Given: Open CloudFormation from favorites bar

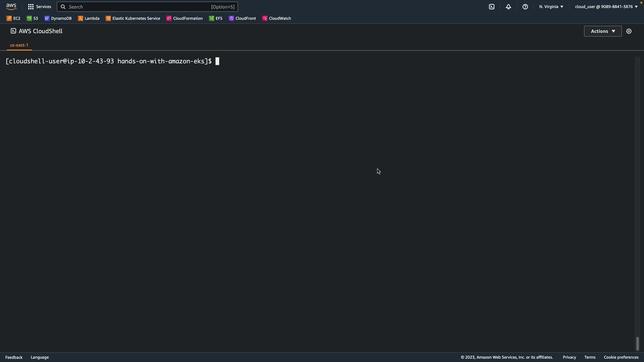Looking at the screenshot, I should [184, 18].
